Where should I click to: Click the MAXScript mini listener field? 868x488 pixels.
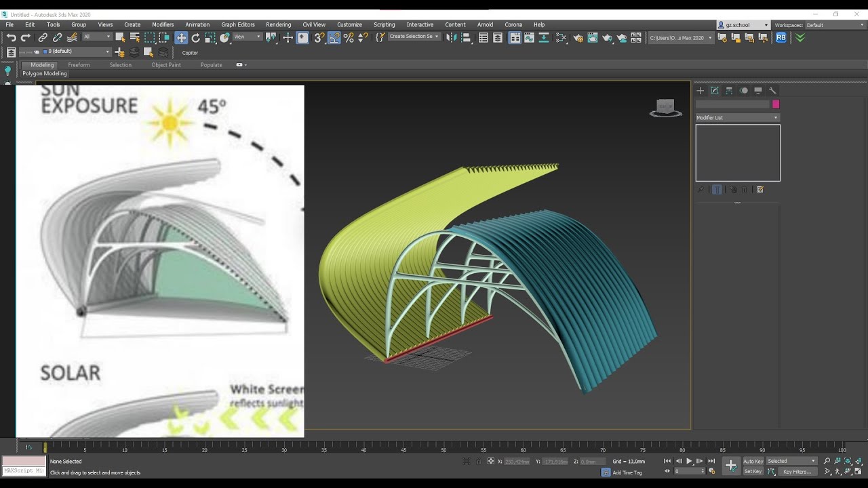coord(24,470)
